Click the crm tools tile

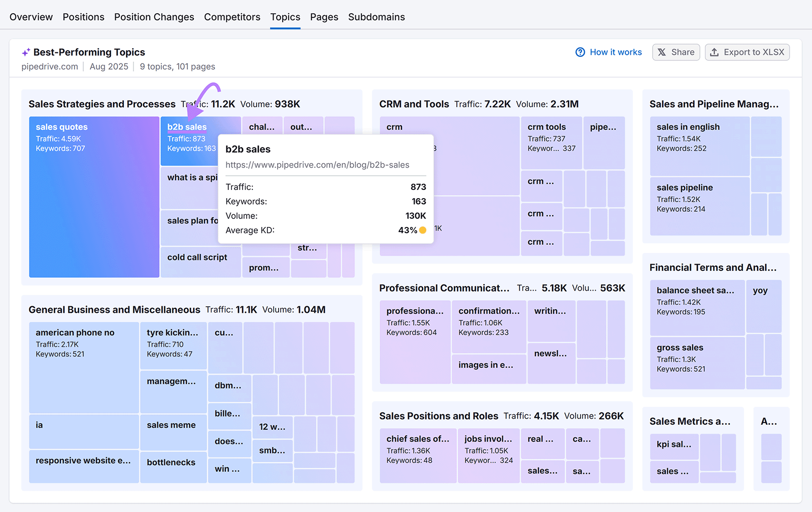click(551, 142)
